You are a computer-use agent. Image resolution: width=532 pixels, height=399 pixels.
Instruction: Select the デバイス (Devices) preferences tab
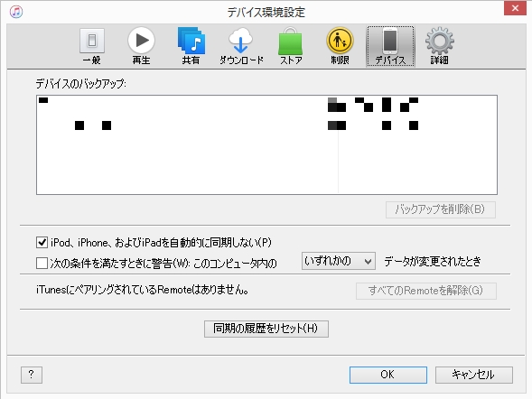click(390, 46)
